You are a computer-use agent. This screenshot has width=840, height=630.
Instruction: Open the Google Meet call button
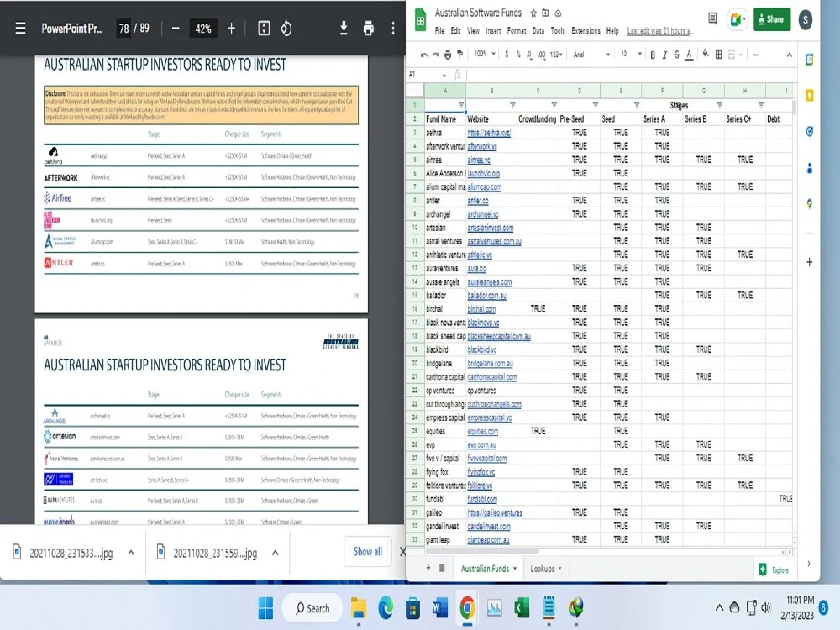pos(738,19)
